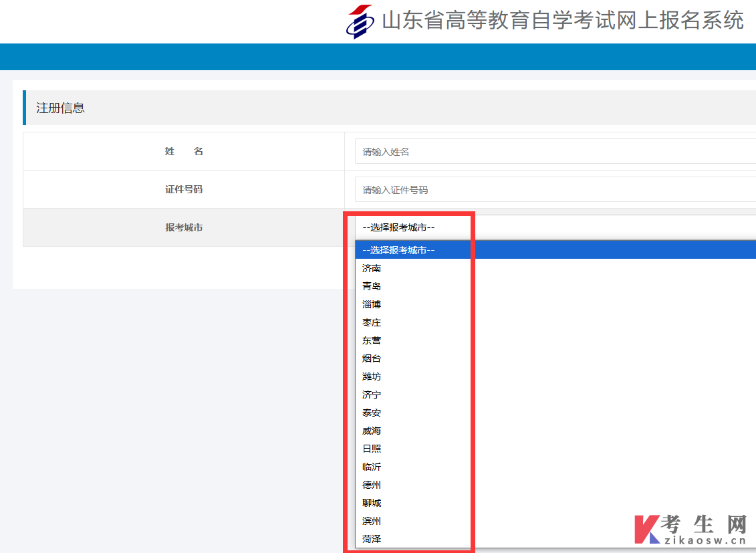Select 威海 in the dropdown list
Screen dimensions: 756x553
[555, 431]
